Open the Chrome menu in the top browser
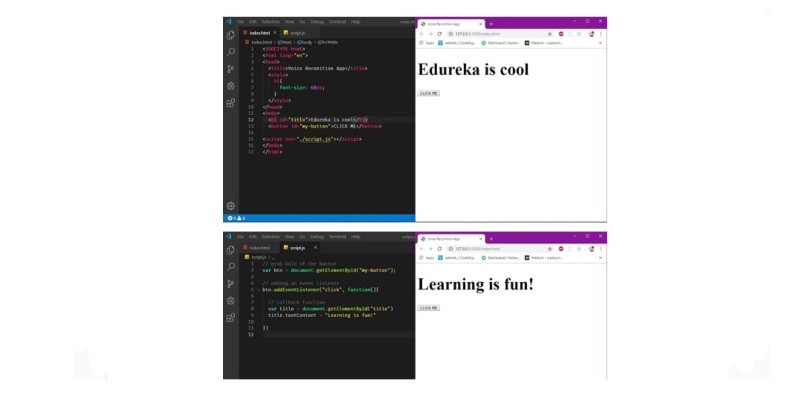Screen dimensions: 800x396 pyautogui.click(x=601, y=34)
